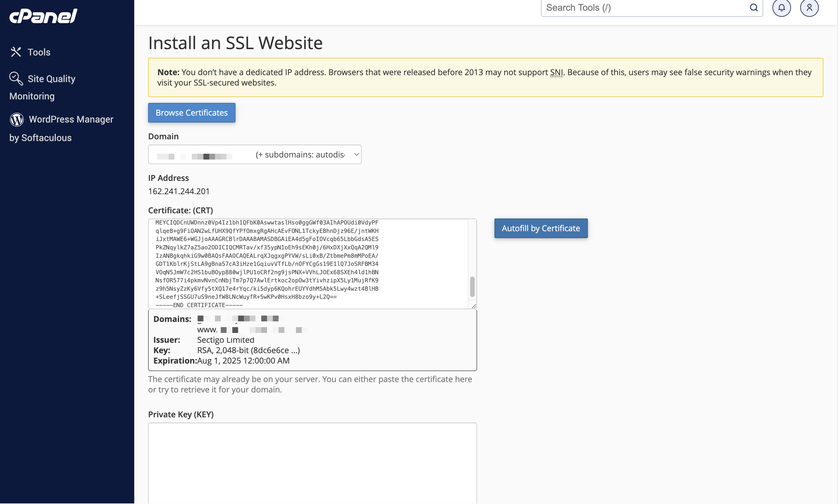
Task: Click the SNI abbreviation in note
Action: click(x=556, y=72)
